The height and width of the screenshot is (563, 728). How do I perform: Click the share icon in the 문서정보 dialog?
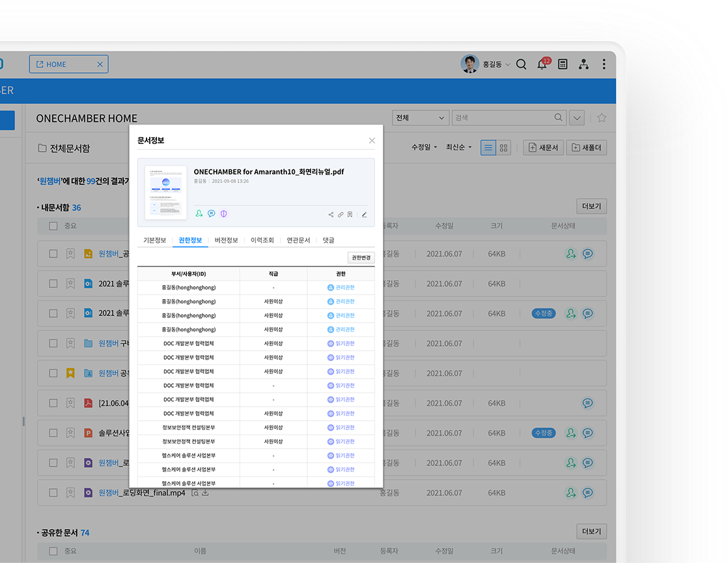coord(331,214)
